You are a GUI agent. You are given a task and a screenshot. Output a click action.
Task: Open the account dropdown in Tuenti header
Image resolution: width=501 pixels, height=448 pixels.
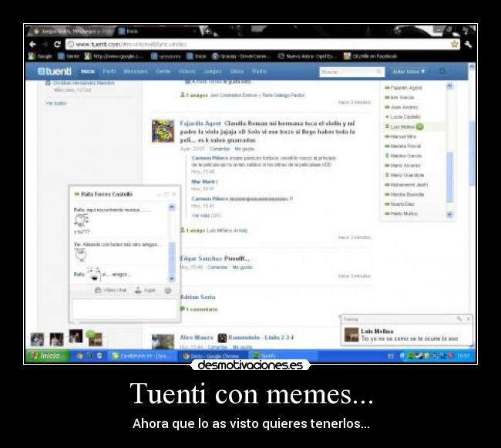(x=409, y=71)
